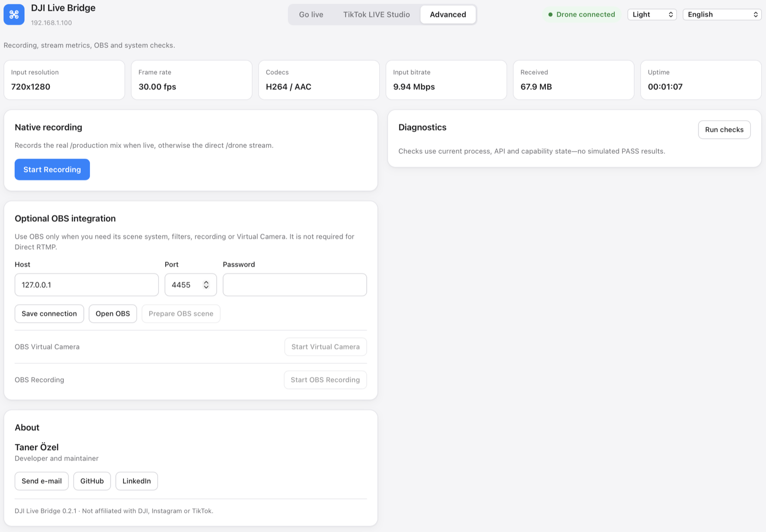Open the Light theme dropdown
Image resolution: width=766 pixels, height=532 pixels.
click(652, 14)
